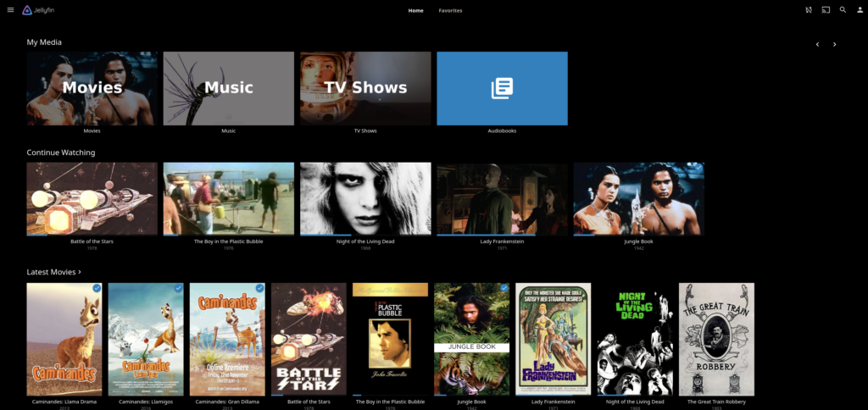Open Caminandes: Llama Drama poster
This screenshot has height=410, width=868.
[x=64, y=340]
